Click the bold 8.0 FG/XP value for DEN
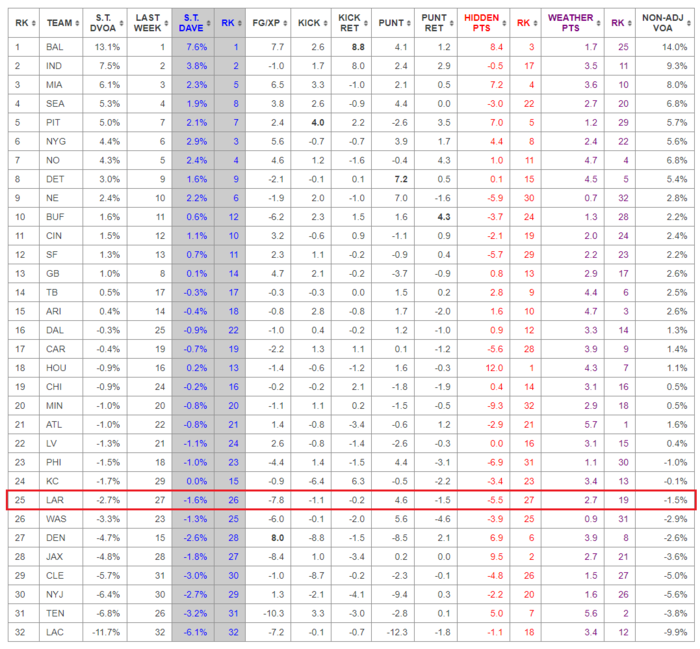The image size is (700, 649). pyautogui.click(x=278, y=538)
